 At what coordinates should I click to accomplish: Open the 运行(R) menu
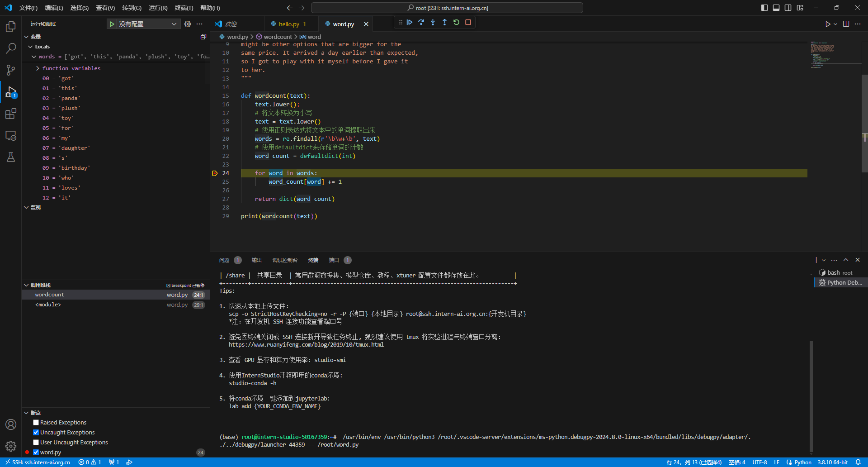coord(158,8)
